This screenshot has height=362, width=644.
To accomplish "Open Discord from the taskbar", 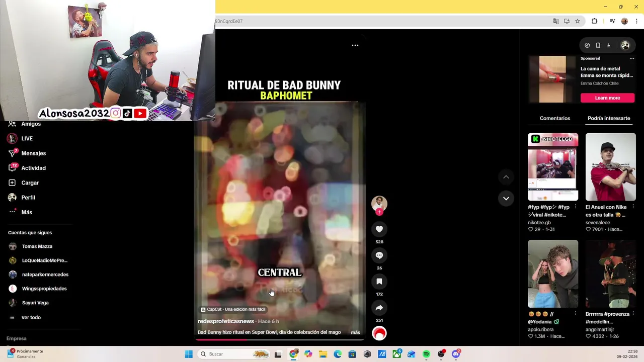I will tap(456, 354).
